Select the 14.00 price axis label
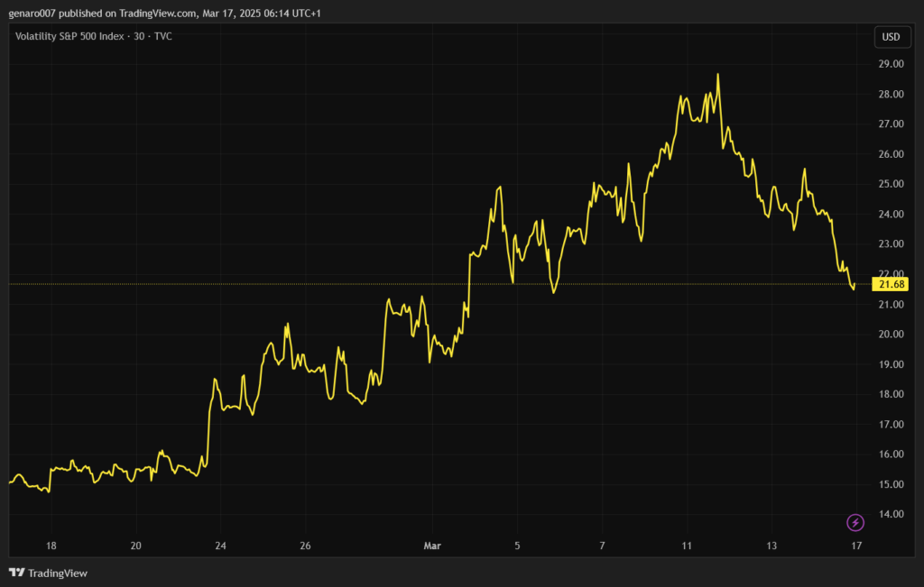 click(x=891, y=514)
